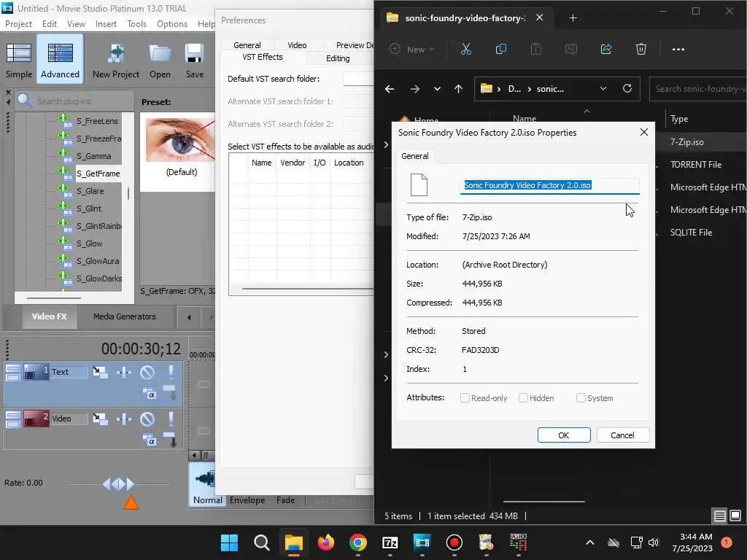Image resolution: width=747 pixels, height=560 pixels.
Task: Expand the Video track header button
Action: pyautogui.click(x=13, y=419)
